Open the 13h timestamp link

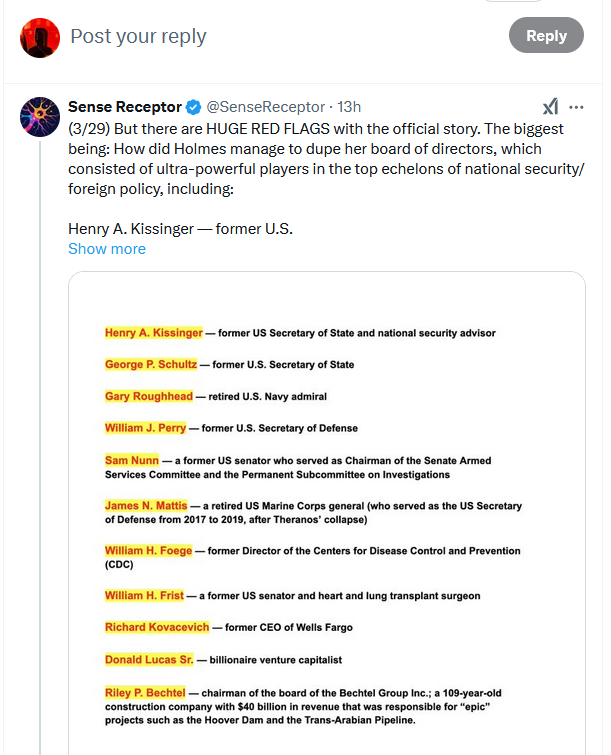coord(349,107)
